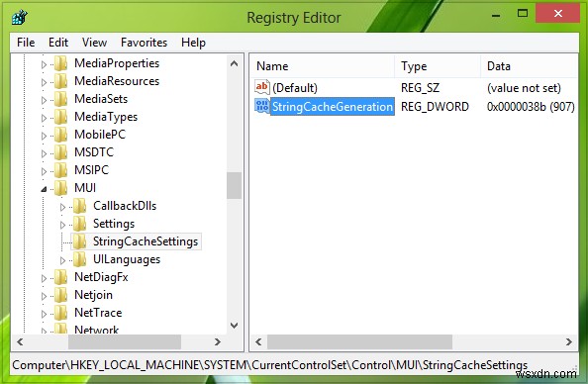The image size is (588, 384).
Task: Click the Netjoin folder icon
Action: [x=60, y=295]
